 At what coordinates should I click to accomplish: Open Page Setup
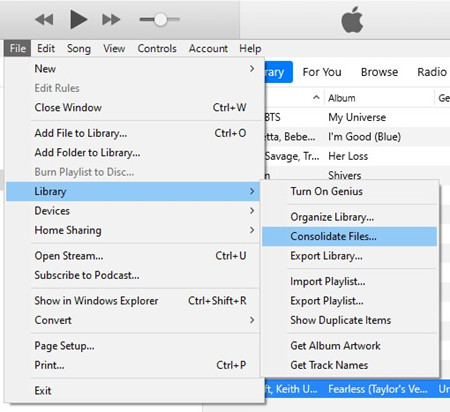pyautogui.click(x=133, y=346)
